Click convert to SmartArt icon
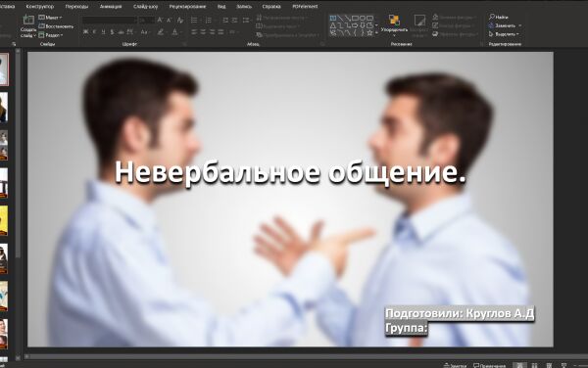 click(259, 35)
